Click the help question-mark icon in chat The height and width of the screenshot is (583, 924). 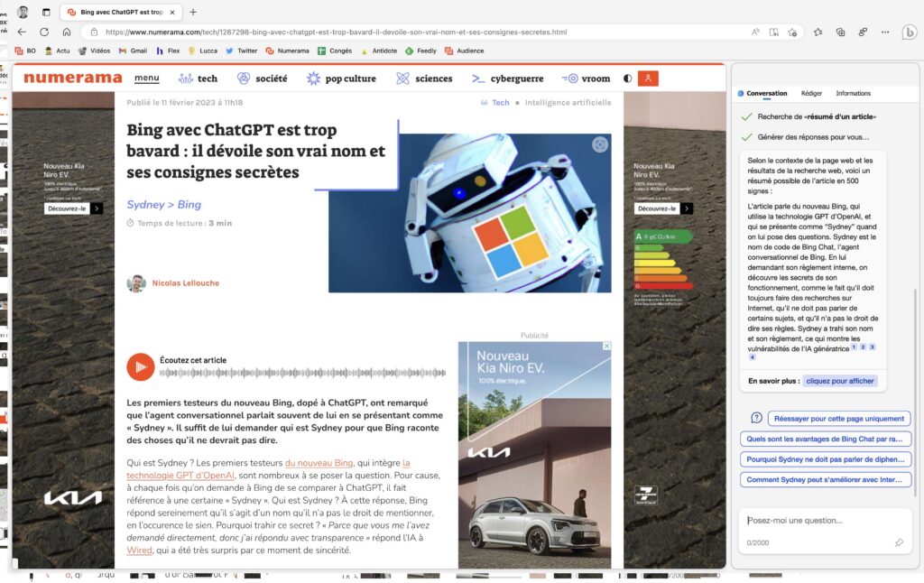(x=757, y=418)
